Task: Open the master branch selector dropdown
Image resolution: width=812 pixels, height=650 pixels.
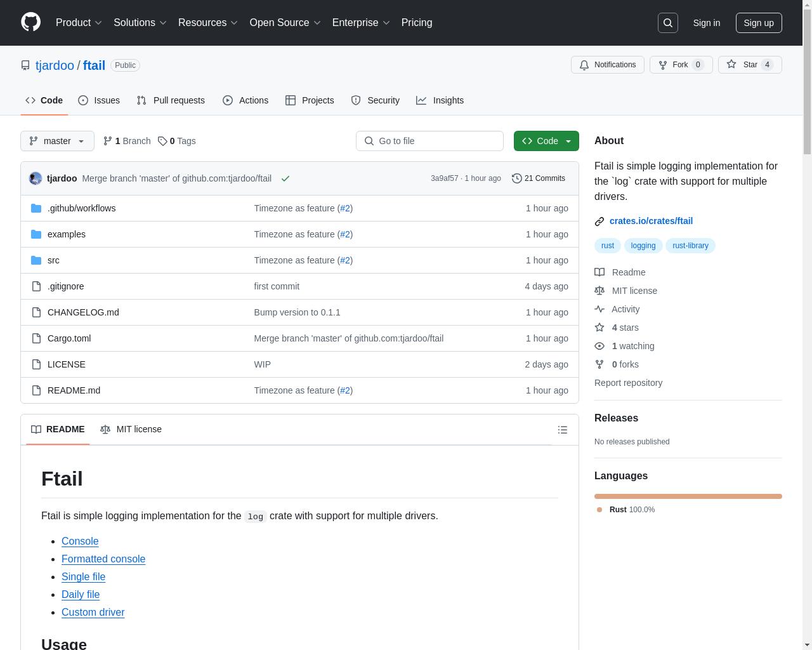Action: pyautogui.click(x=57, y=141)
